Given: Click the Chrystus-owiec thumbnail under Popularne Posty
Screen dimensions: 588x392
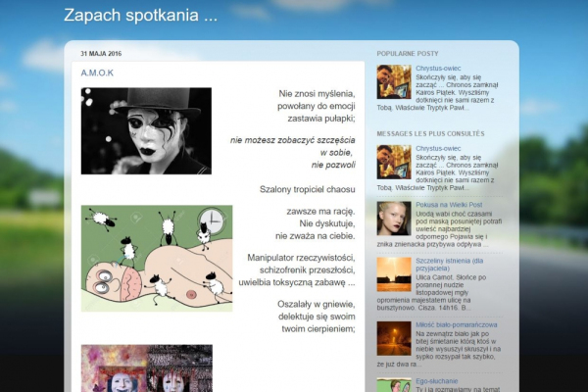Looking at the screenshot, I should [x=394, y=82].
